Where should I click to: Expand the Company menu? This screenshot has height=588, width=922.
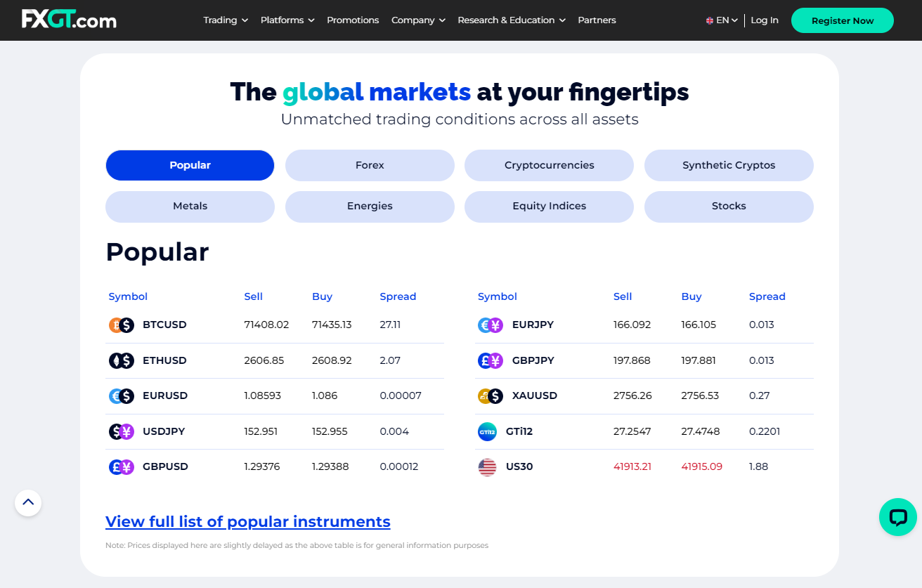(418, 20)
